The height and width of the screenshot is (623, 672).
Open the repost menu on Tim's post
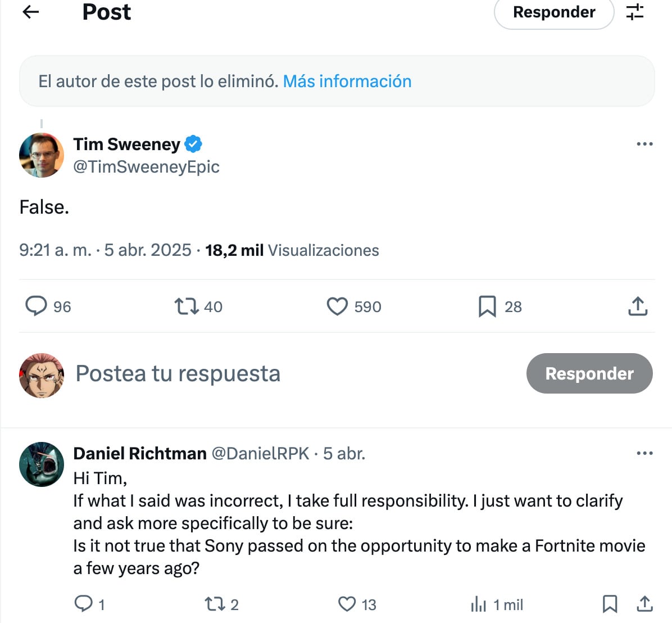click(187, 306)
